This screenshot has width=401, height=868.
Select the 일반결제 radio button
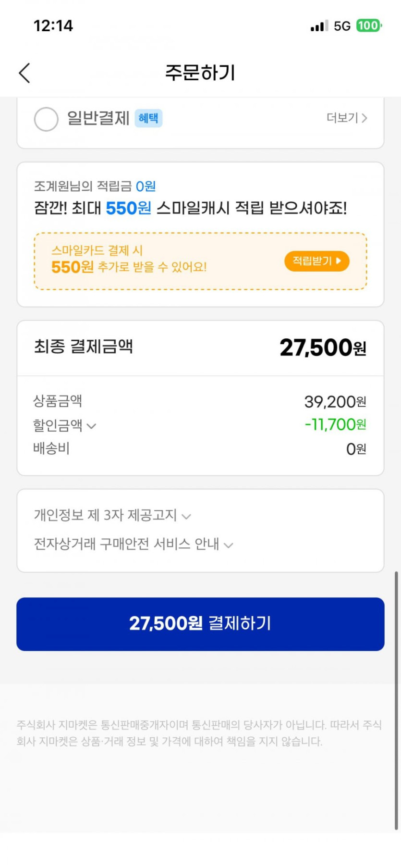point(46,119)
